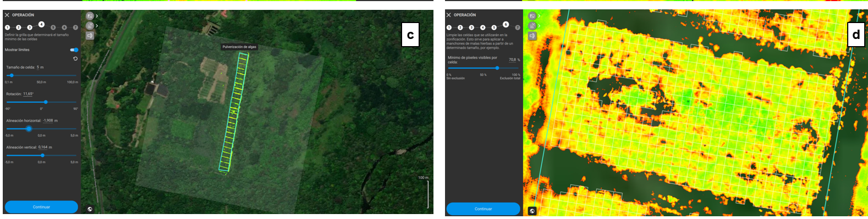The width and height of the screenshot is (868, 219).
Task: Click Continuar in the grid-size screen
Action: tap(41, 207)
